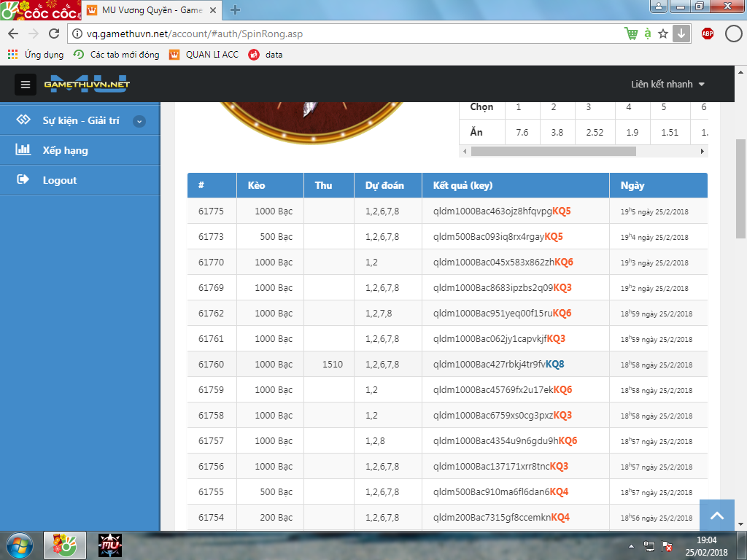This screenshot has height=560, width=747.
Task: Open a new browser tab
Action: tap(236, 10)
